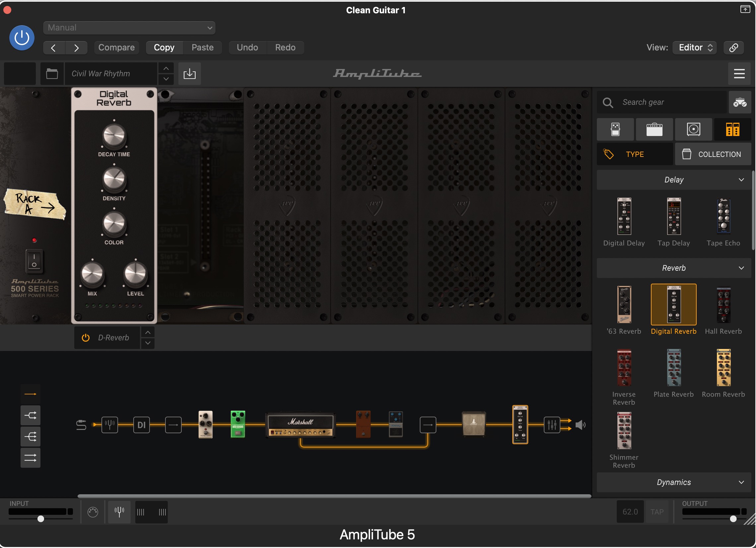Click the TAP tempo button
Viewport: 756px width, 548px height.
(x=657, y=512)
